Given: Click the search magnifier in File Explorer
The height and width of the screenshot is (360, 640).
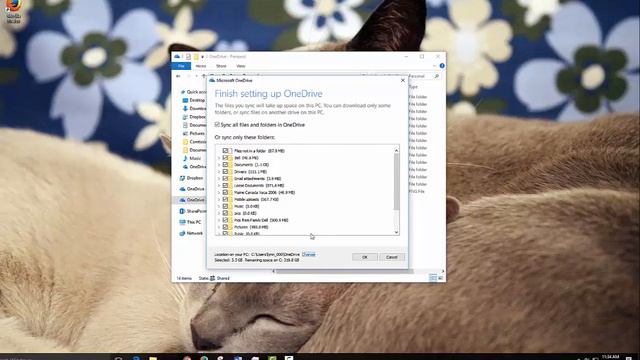Looking at the screenshot, I should [436, 76].
